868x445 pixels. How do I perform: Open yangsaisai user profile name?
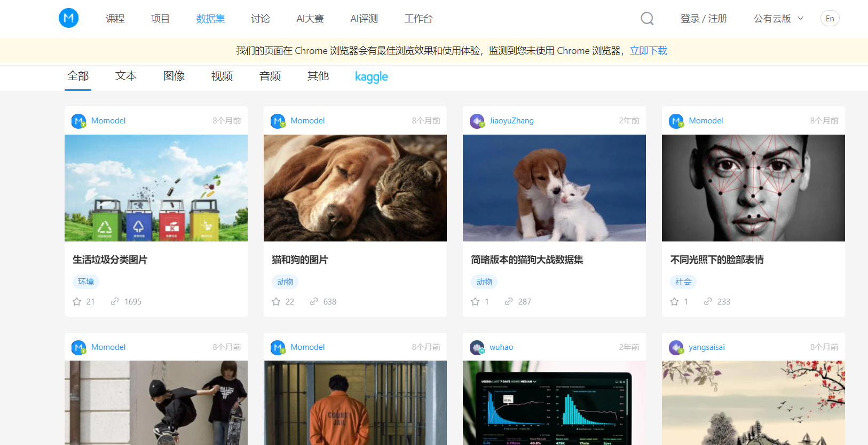[x=707, y=347]
